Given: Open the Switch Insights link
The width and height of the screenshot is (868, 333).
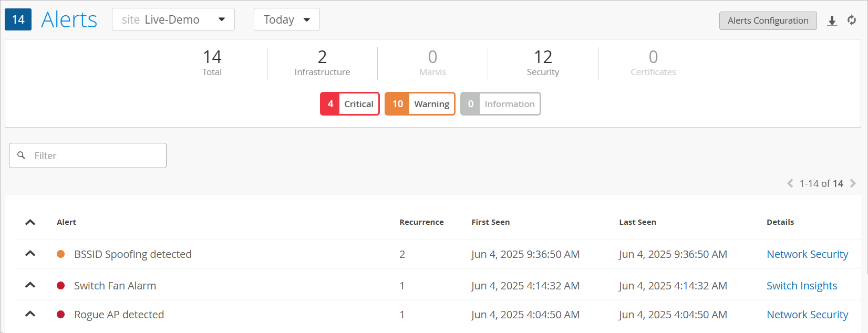Looking at the screenshot, I should coord(802,286).
